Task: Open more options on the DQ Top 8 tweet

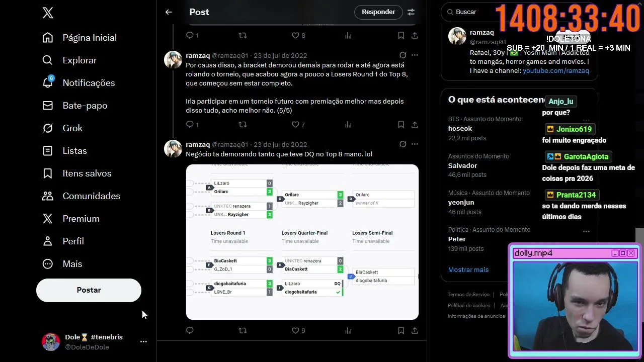Action: [415, 144]
